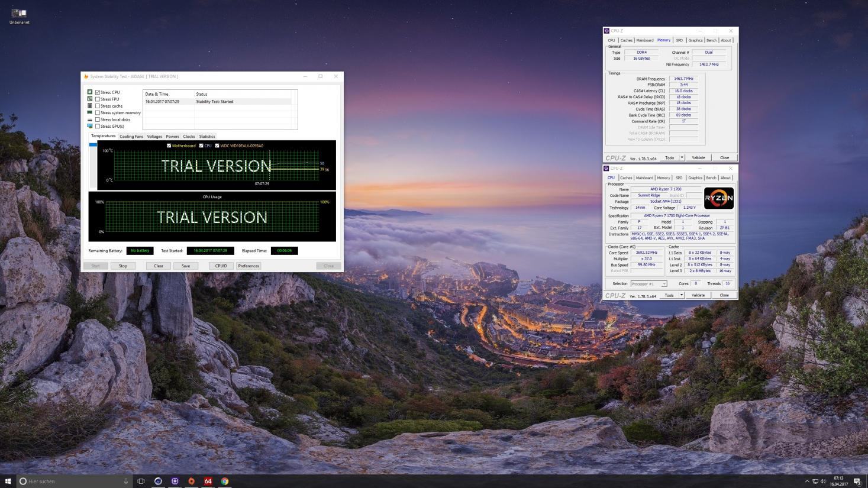The image size is (868, 488).
Task: Enable the Stress FPU checkbox
Action: [98, 99]
